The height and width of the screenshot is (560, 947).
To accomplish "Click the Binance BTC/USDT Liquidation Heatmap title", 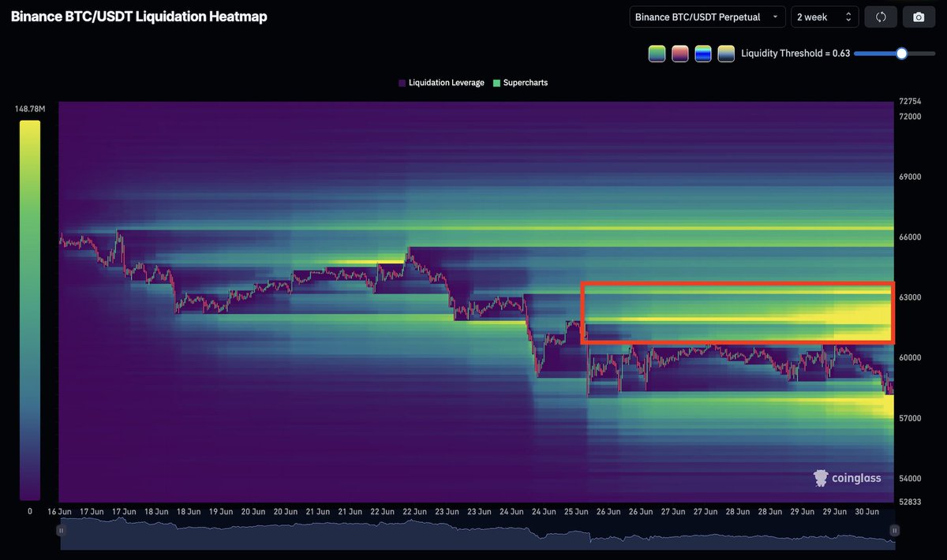I will [x=139, y=17].
